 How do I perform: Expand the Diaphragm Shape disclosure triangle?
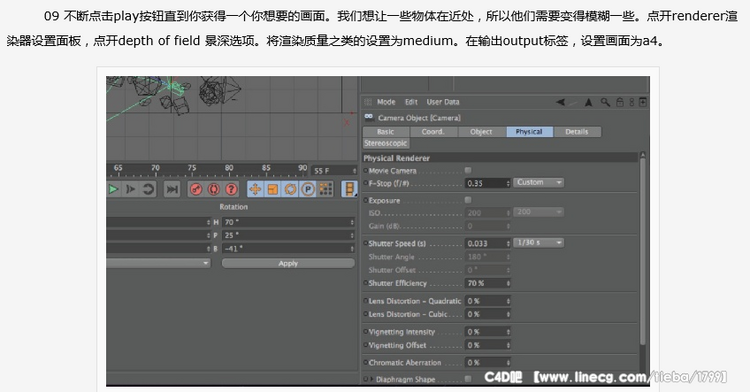click(x=372, y=379)
